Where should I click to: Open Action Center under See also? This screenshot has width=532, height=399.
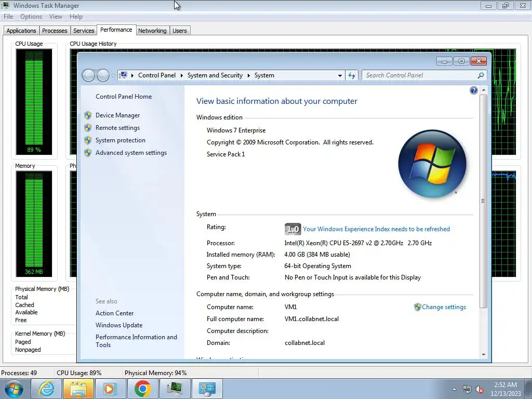coord(114,313)
